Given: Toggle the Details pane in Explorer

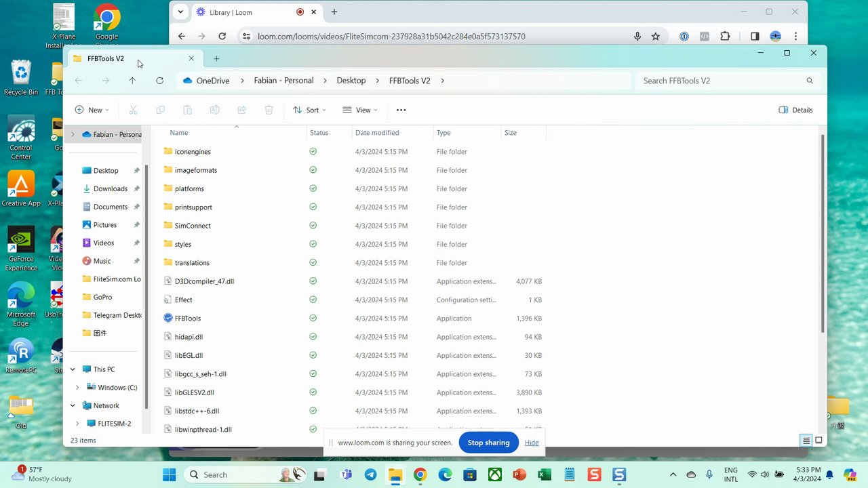Looking at the screenshot, I should tap(796, 110).
